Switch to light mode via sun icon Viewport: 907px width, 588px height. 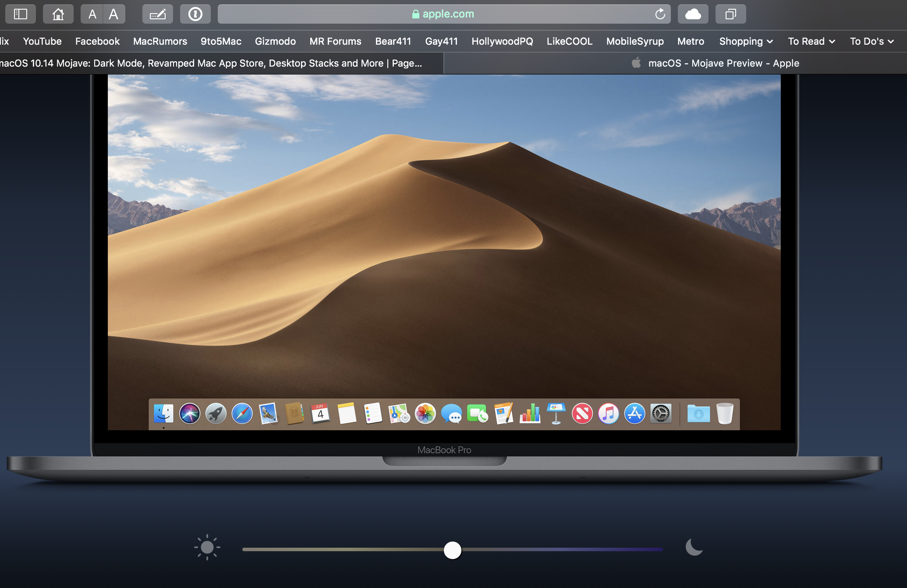207,547
